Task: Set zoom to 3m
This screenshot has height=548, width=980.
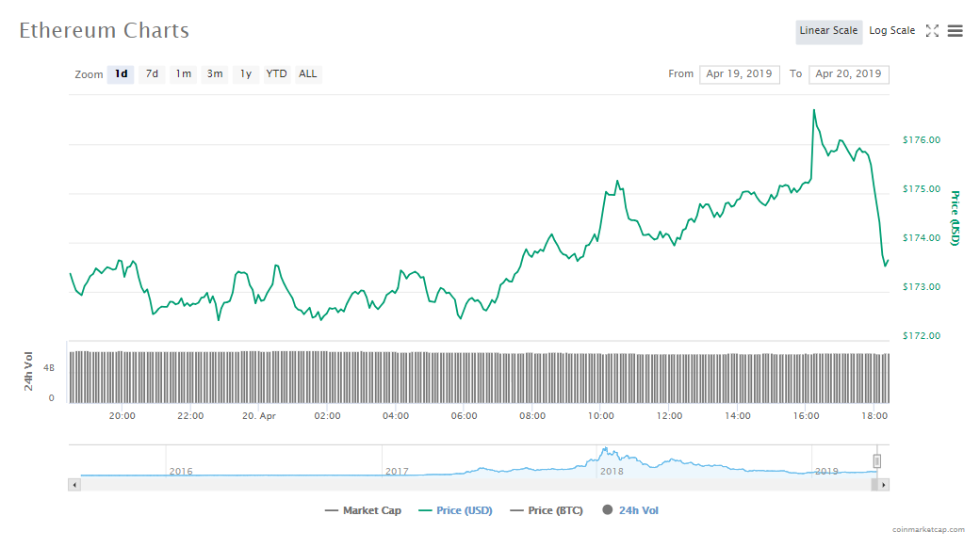Action: point(215,74)
